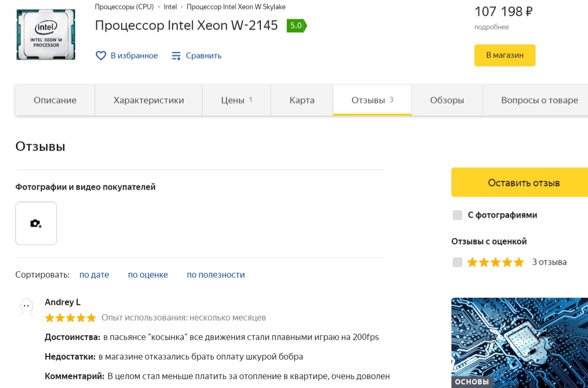The width and height of the screenshot is (588, 388).
Task: Click the Intel Xeon processor product image
Action: point(46,34)
